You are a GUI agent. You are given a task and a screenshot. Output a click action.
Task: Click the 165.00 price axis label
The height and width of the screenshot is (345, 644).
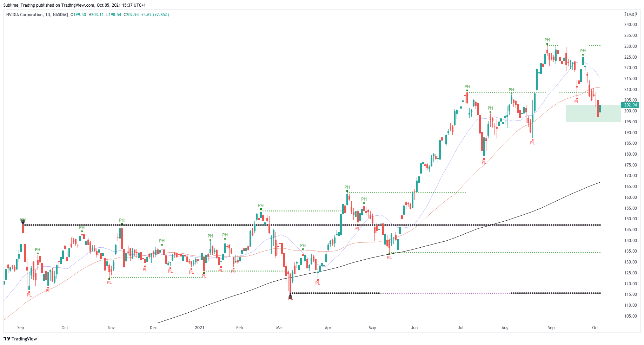tap(630, 187)
